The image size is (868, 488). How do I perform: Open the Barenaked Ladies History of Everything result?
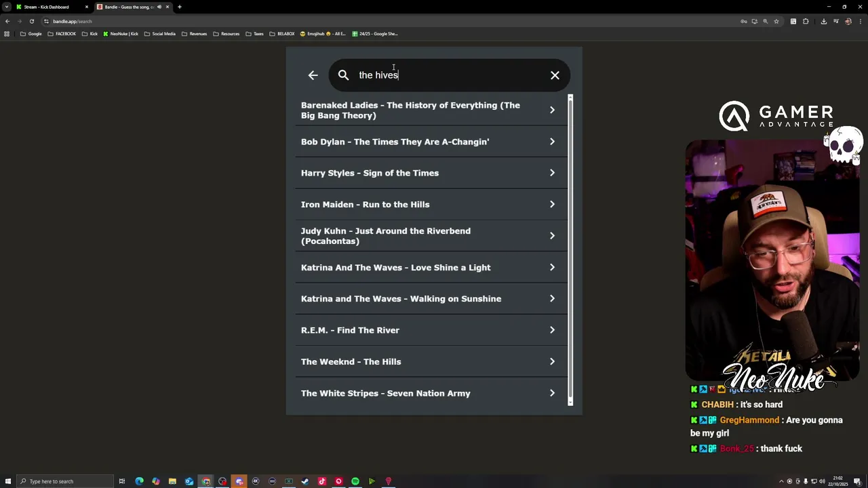[431, 110]
